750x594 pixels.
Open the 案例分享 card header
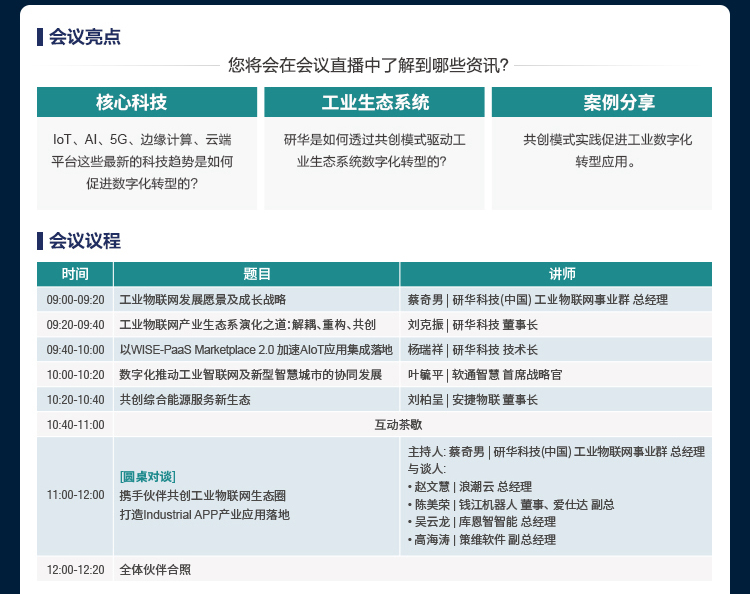(602, 102)
